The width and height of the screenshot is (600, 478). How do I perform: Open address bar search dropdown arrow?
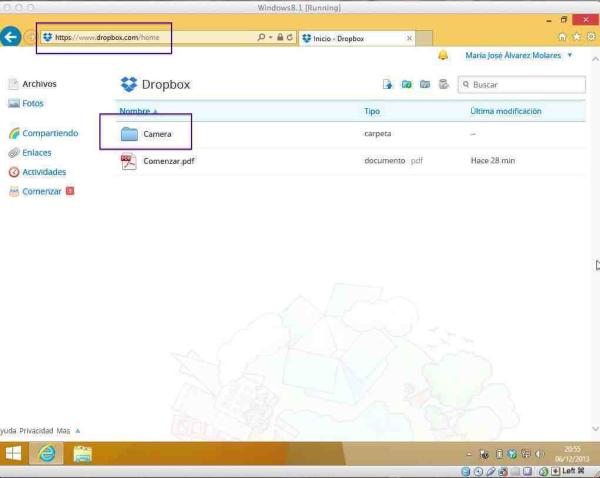(271, 37)
